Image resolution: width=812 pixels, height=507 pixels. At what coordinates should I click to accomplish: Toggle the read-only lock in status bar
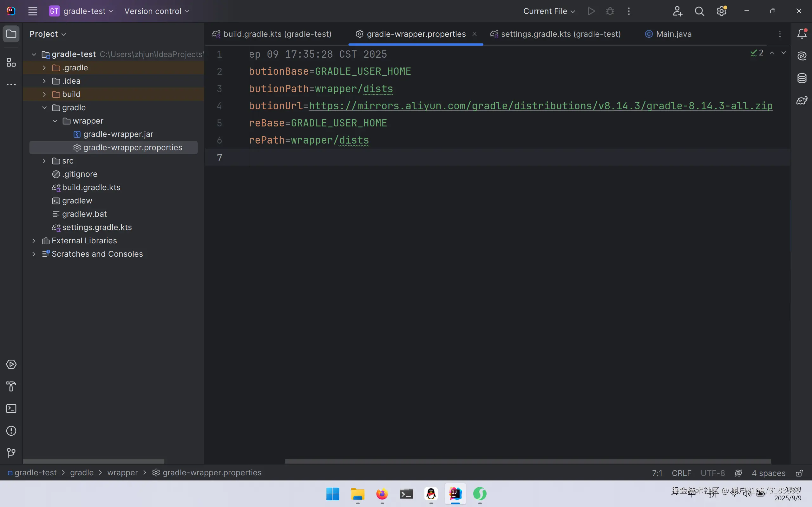[799, 473]
